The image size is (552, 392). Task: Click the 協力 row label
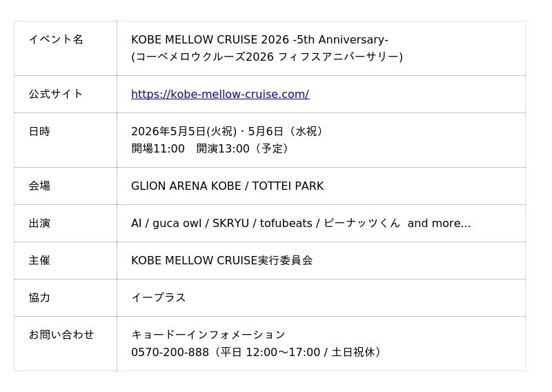tap(39, 297)
